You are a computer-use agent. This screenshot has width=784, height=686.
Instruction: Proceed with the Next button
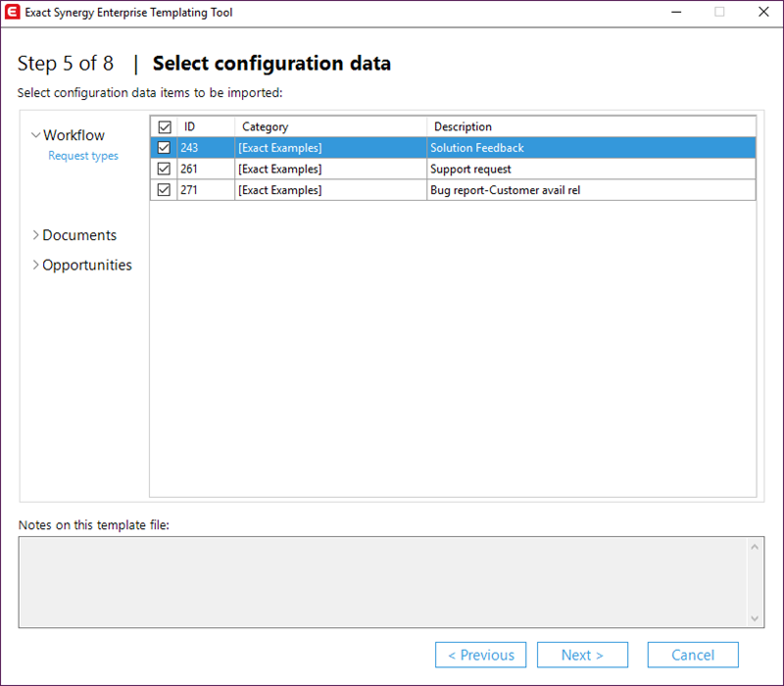tap(582, 655)
